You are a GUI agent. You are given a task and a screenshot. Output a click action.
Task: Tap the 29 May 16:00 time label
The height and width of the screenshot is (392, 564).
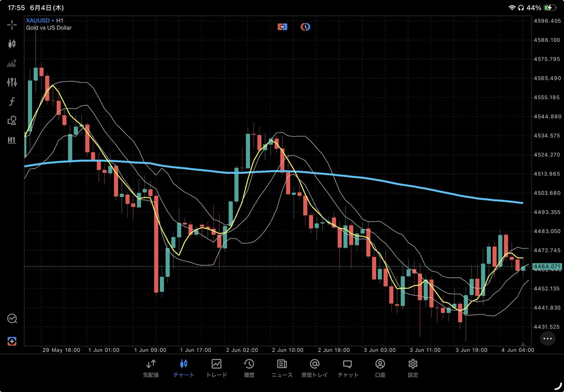pos(61,350)
